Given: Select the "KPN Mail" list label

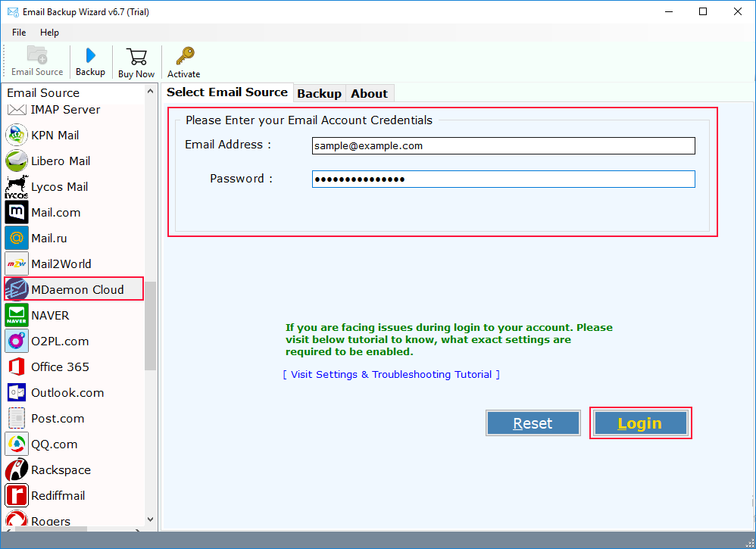Looking at the screenshot, I should tap(55, 136).
